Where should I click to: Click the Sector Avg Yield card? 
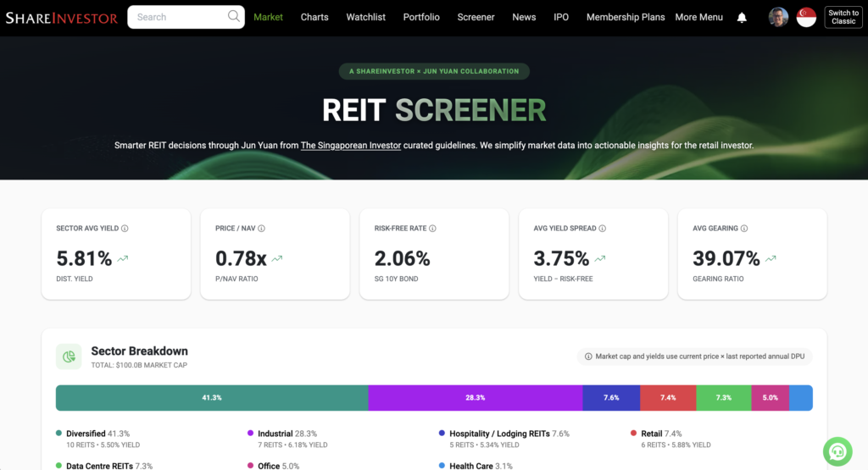pyautogui.click(x=116, y=254)
